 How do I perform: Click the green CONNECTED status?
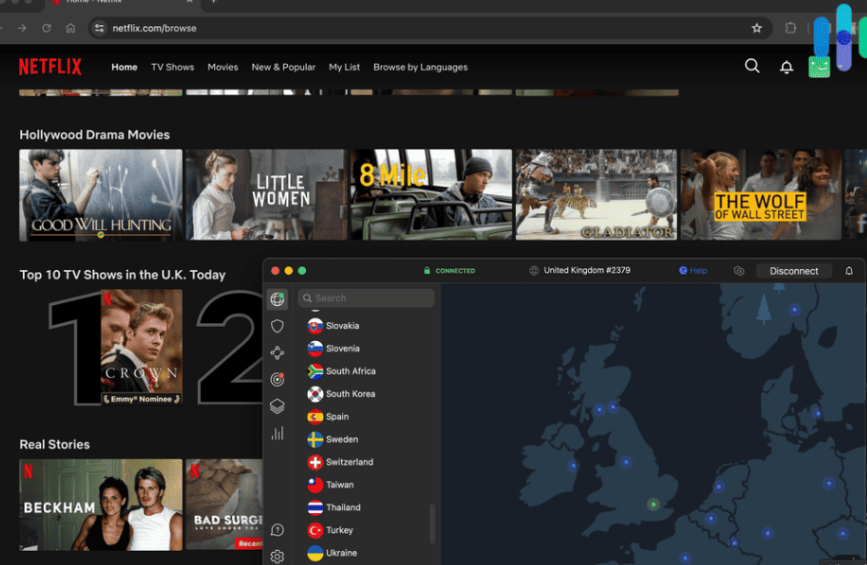click(x=449, y=271)
